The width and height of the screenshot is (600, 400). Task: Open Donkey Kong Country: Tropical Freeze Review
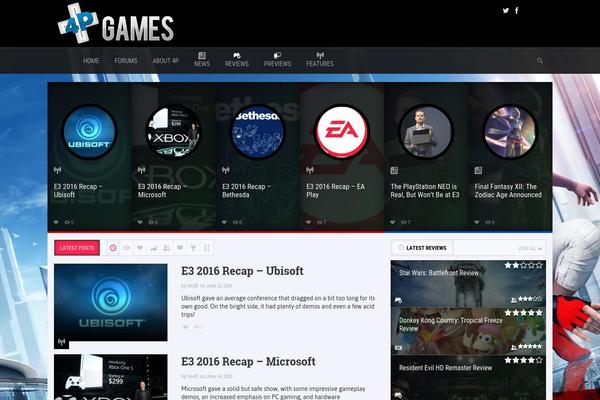click(451, 324)
